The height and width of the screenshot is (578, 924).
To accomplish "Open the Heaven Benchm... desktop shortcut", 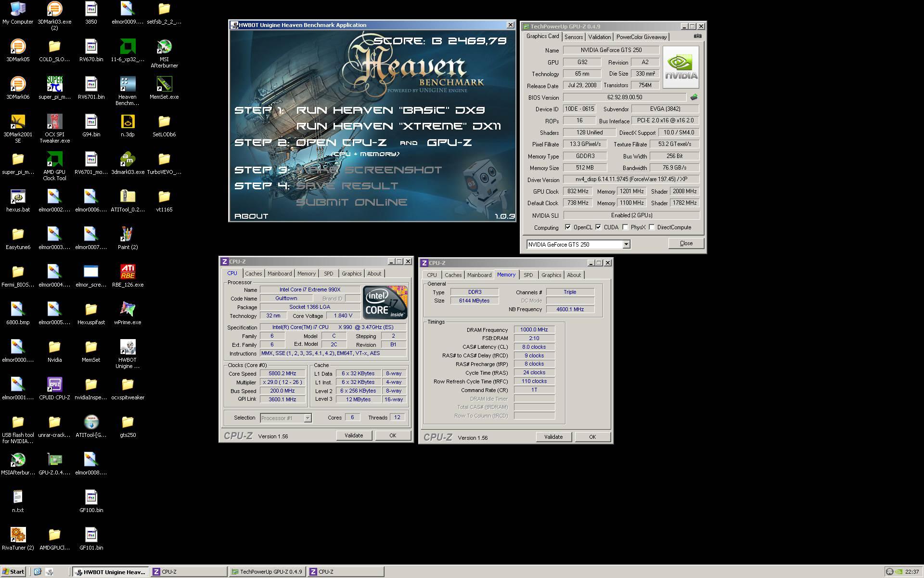I will pos(128,91).
